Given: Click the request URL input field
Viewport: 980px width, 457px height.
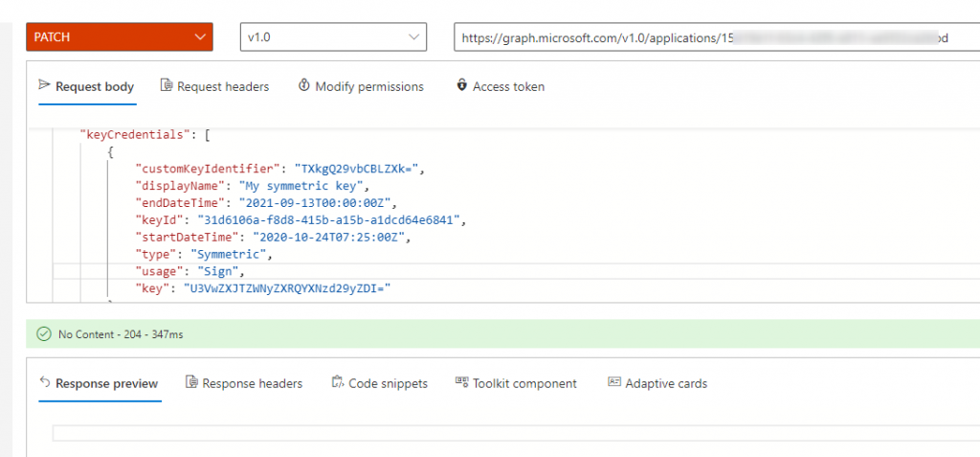Looking at the screenshot, I should (x=717, y=37).
